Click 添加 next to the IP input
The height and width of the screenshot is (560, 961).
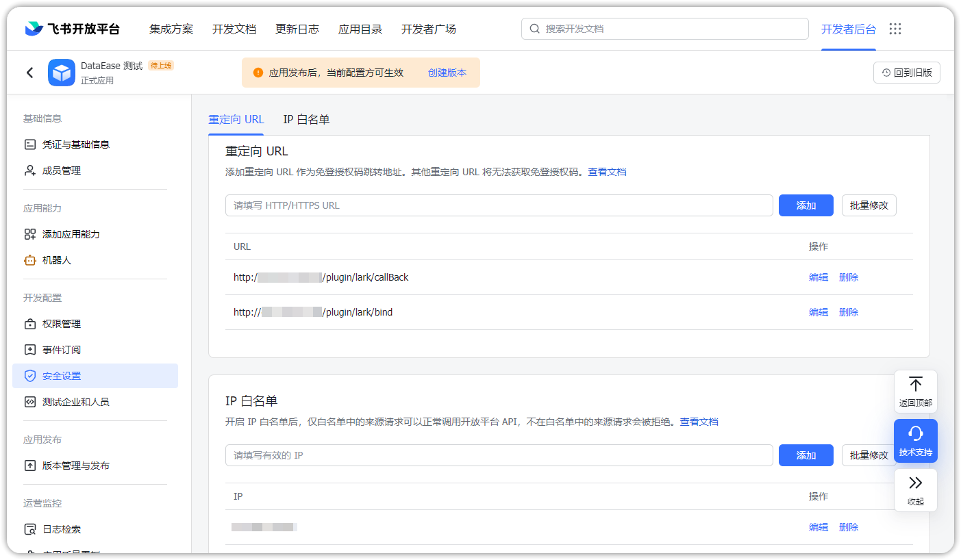click(806, 455)
